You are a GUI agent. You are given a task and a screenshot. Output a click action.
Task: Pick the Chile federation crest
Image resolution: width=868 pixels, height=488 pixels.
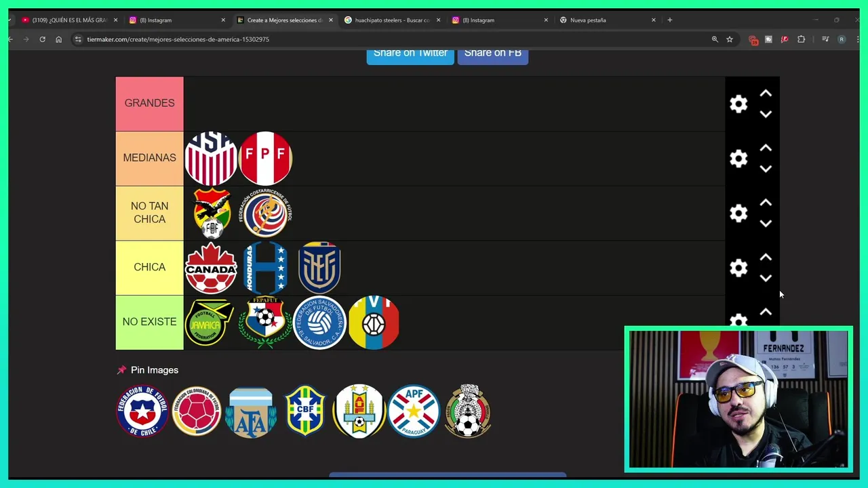(142, 411)
